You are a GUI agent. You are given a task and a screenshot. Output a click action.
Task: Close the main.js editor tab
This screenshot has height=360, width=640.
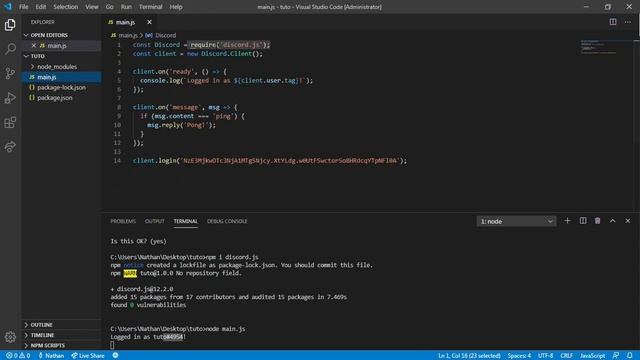149,22
